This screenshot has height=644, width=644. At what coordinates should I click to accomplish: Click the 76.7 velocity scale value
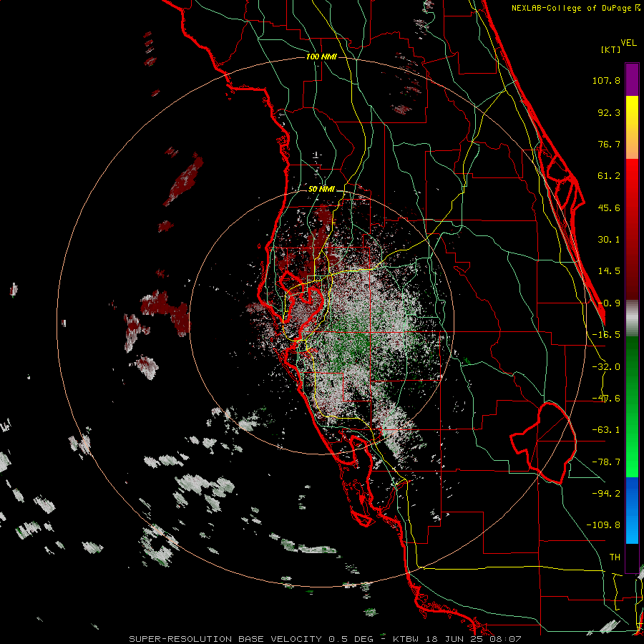(x=609, y=144)
